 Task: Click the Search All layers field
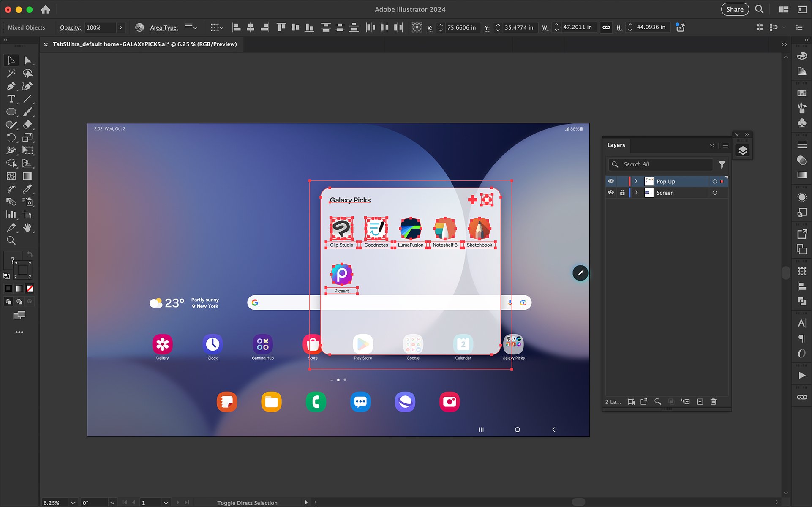[661, 164]
